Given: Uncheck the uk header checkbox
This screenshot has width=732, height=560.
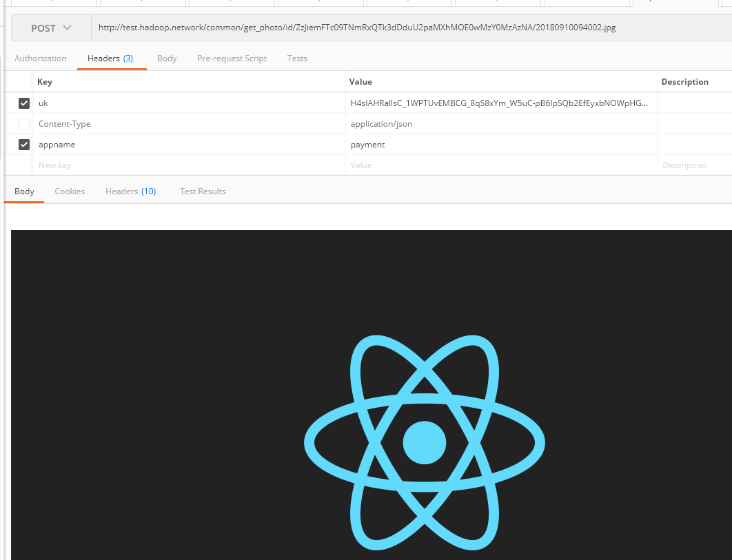Looking at the screenshot, I should [x=24, y=103].
